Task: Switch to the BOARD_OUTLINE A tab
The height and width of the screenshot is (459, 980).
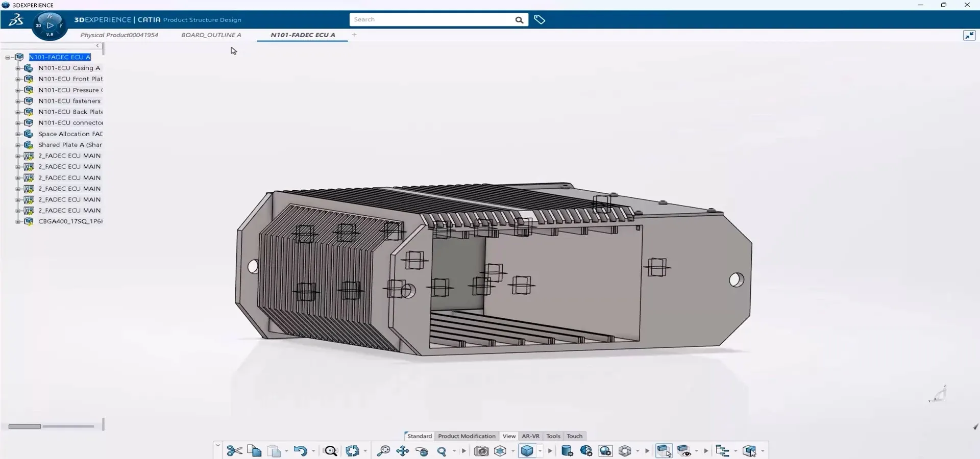Action: coord(211,35)
